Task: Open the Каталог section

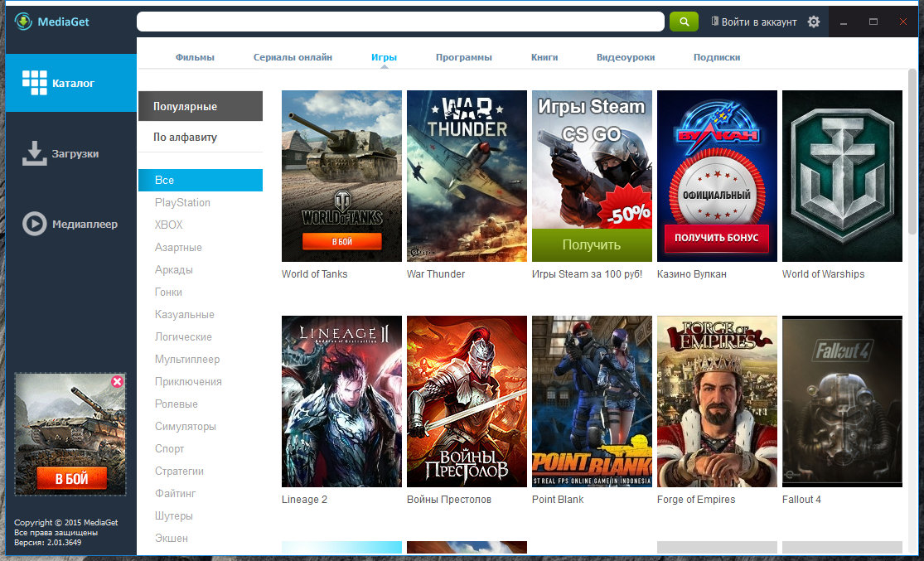Action: [70, 83]
